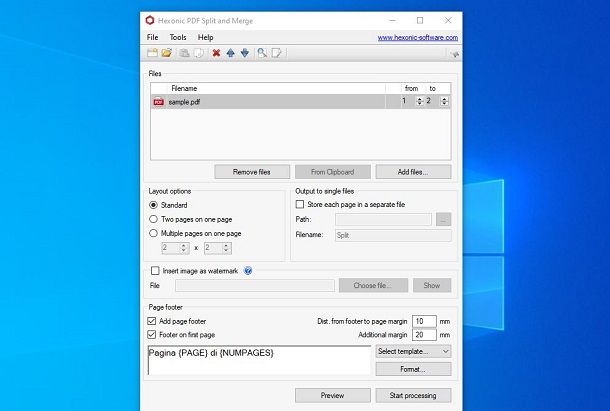610x411 pixels.
Task: Click the Filename field containing Split
Action: [x=393, y=235]
